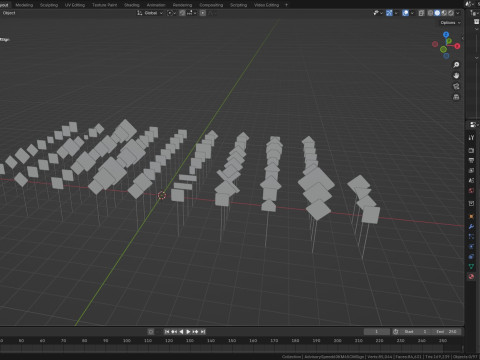Open object type visibility dropdown

pyautogui.click(x=377, y=13)
